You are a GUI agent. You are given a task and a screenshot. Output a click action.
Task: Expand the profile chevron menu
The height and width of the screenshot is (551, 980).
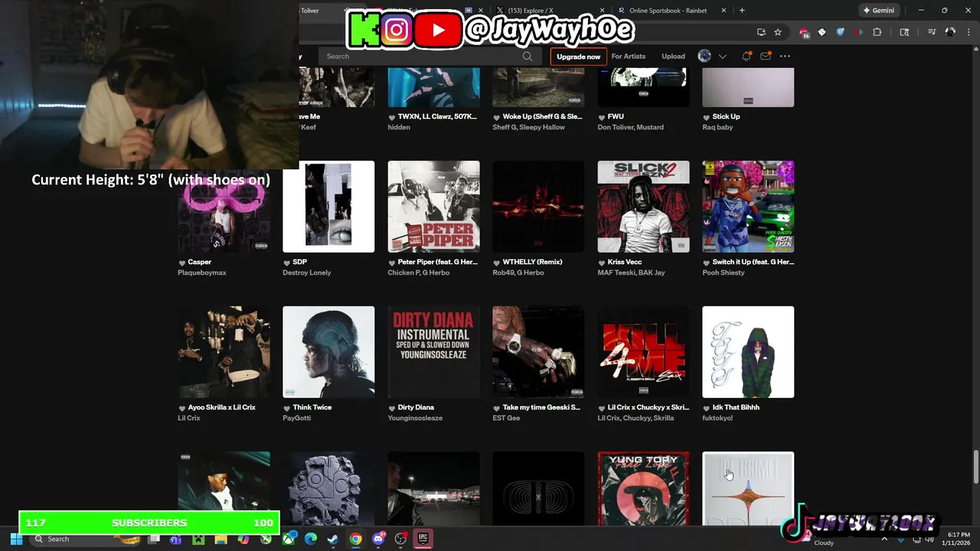click(x=722, y=56)
